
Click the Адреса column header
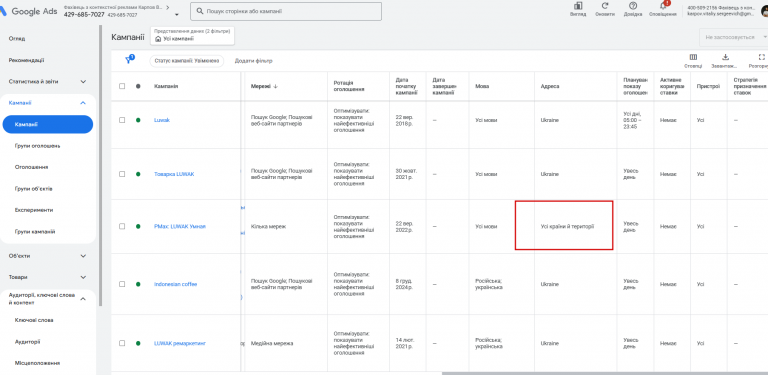pos(550,86)
